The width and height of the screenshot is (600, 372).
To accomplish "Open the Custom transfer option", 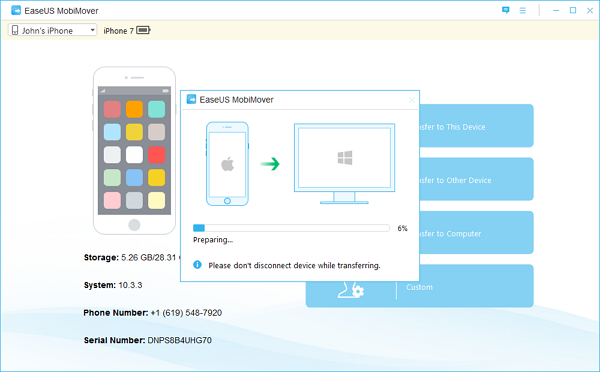I will pyautogui.click(x=419, y=294).
